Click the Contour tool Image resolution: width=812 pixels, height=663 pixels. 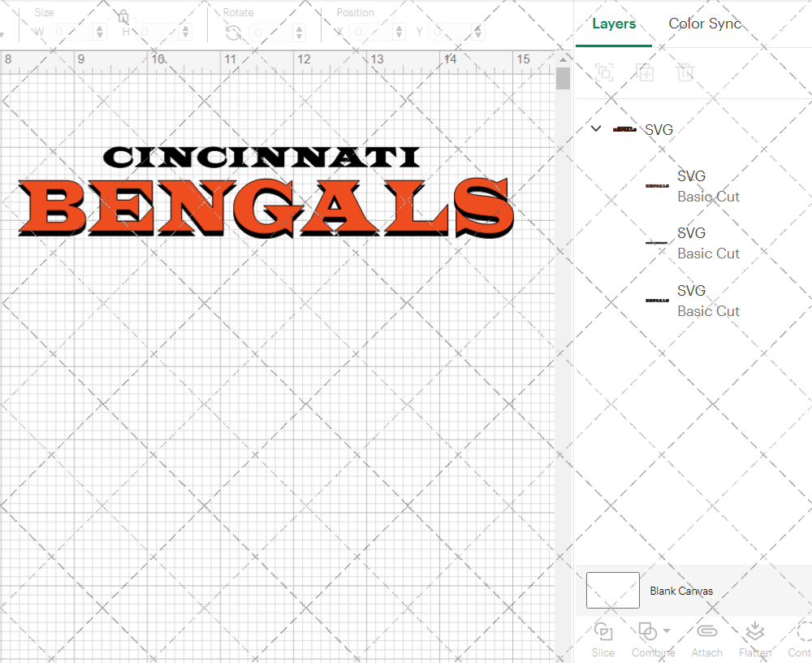(801, 639)
